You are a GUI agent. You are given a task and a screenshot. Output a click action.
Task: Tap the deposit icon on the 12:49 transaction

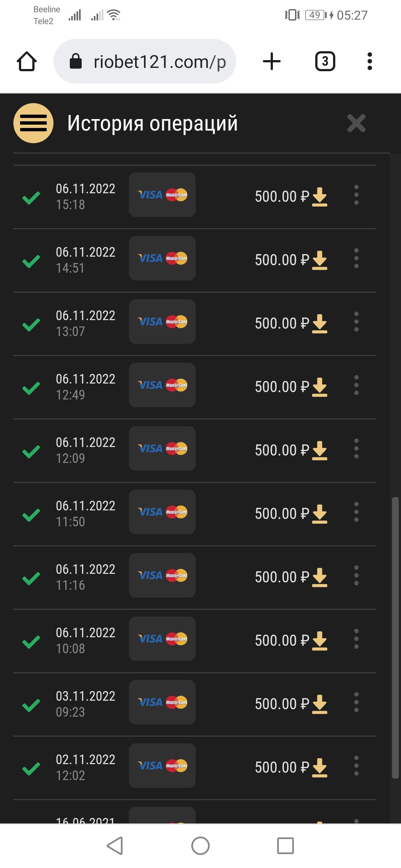point(320,387)
